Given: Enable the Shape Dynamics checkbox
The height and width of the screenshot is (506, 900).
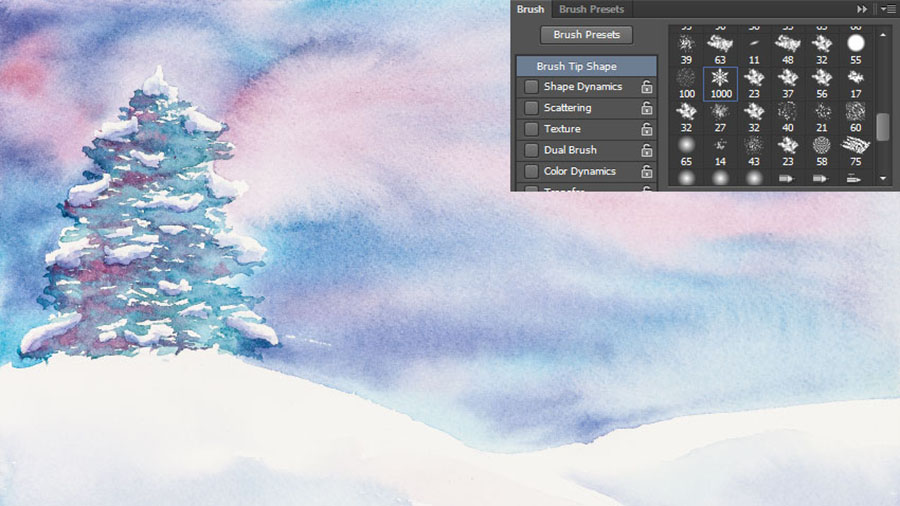Looking at the screenshot, I should point(531,87).
